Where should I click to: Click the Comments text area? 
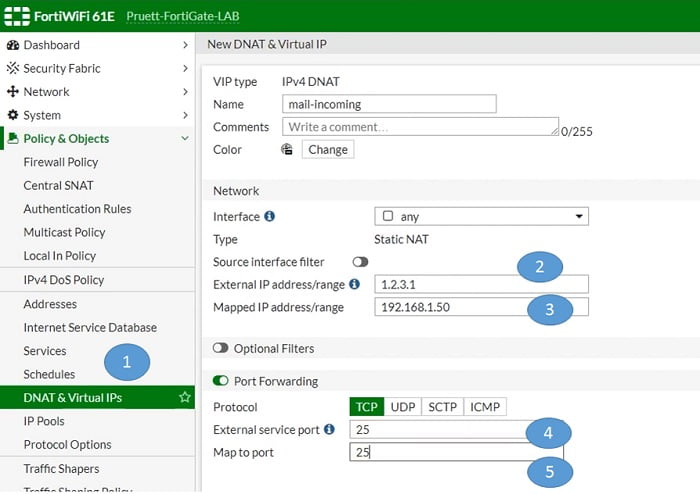click(420, 127)
